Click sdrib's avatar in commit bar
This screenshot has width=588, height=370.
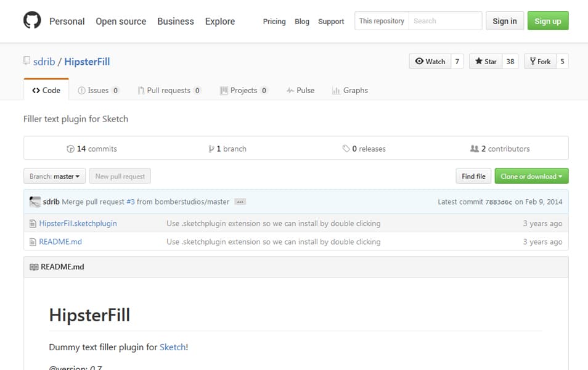tap(35, 202)
